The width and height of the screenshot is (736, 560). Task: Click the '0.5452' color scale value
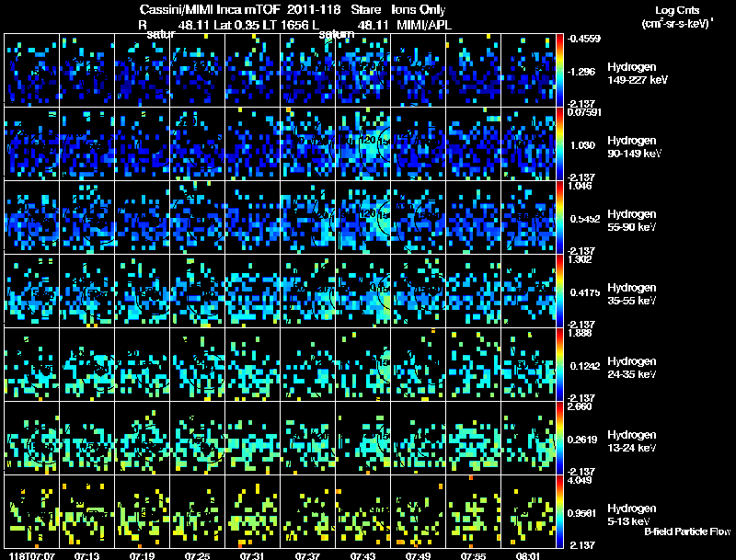point(585,219)
